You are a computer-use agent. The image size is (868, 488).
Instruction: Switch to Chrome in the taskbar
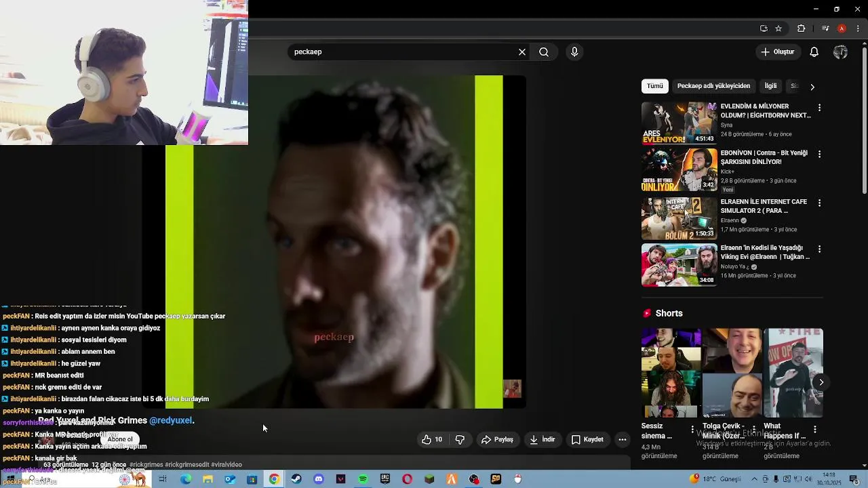tap(274, 479)
